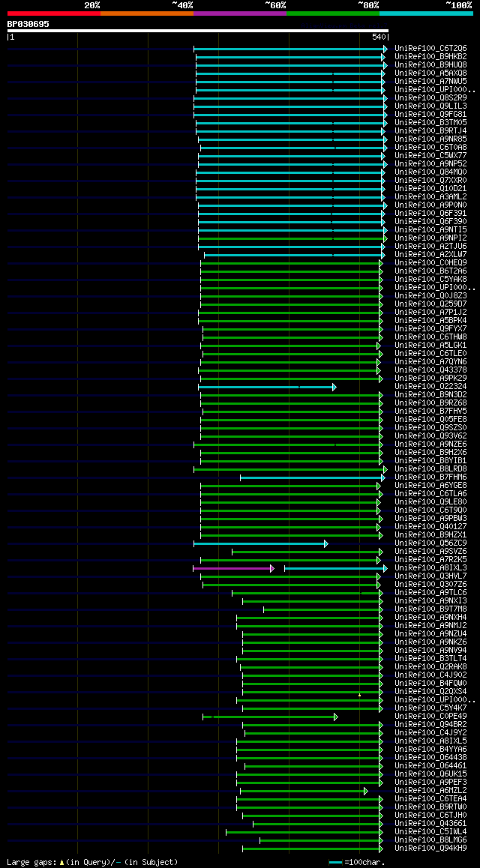
Task: Select the UniRef100_B8LMG6 label
Action: (x=430, y=840)
